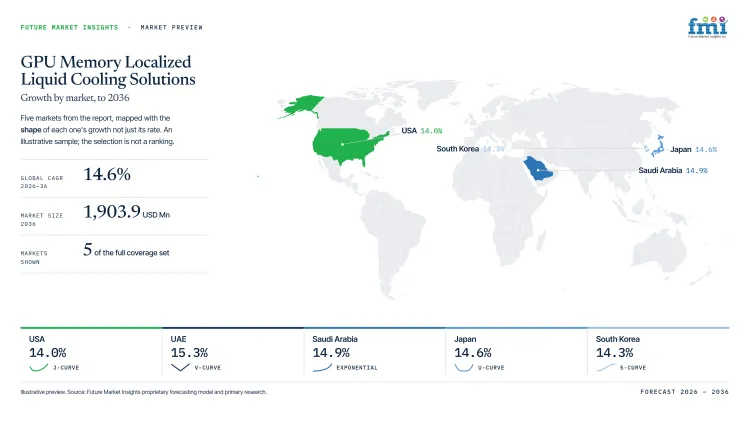
Task: Click the 1,903.9 USD Mn market size
Action: [127, 212]
